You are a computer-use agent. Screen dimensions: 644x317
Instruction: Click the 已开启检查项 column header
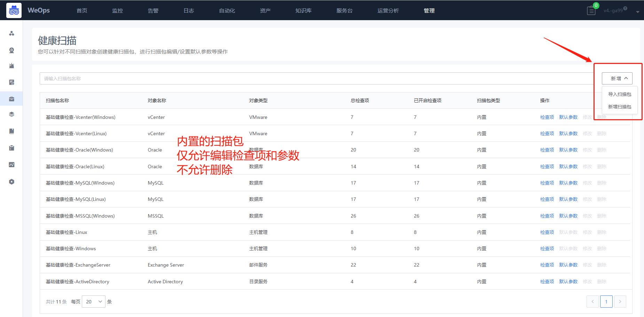coord(428,100)
